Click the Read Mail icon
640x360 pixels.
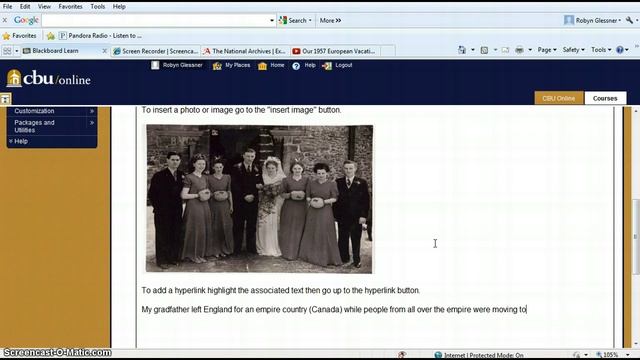click(505, 50)
